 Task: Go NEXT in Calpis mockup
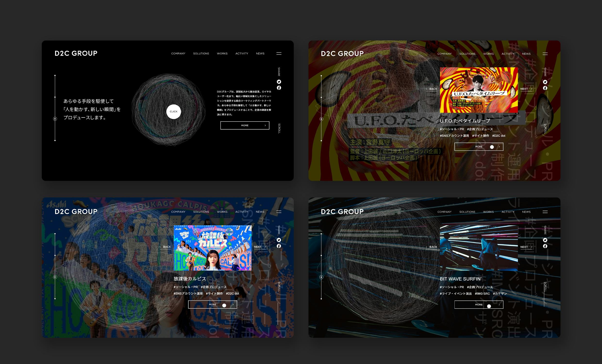[260, 247]
